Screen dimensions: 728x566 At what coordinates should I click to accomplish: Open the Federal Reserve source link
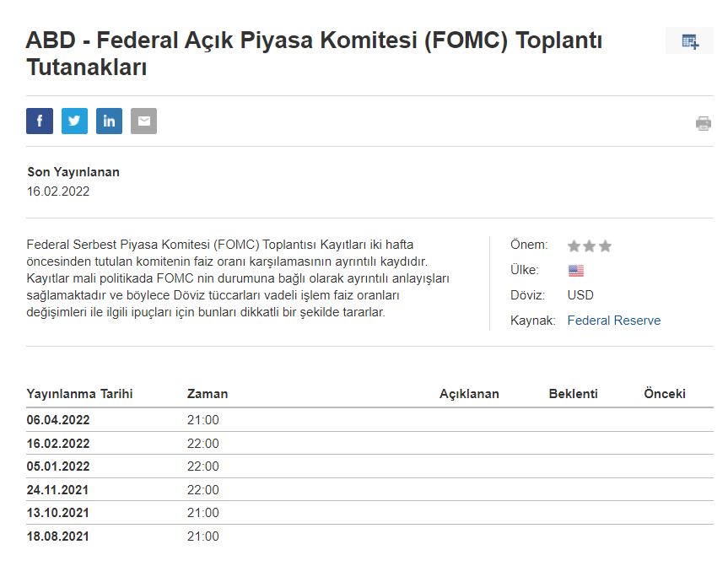click(613, 321)
